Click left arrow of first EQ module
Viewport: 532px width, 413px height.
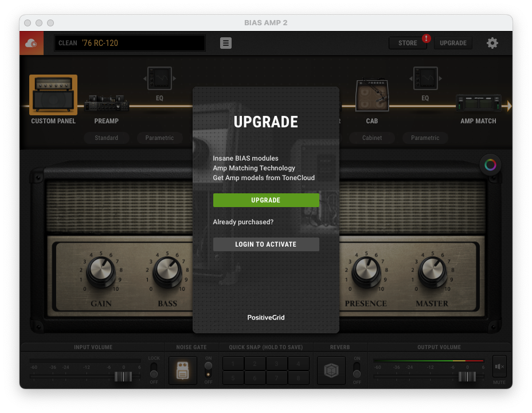[144, 79]
